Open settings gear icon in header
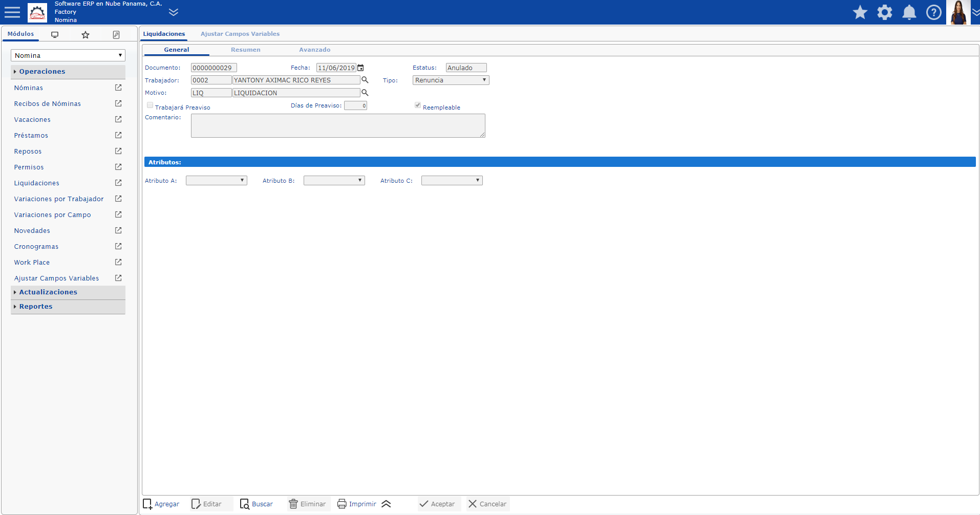The image size is (980, 515). click(884, 12)
